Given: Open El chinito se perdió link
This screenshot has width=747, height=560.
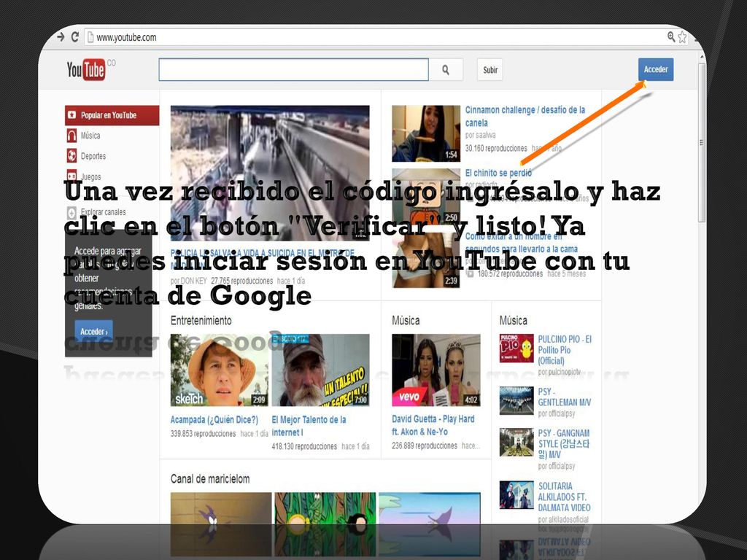Looking at the screenshot, I should (498, 173).
